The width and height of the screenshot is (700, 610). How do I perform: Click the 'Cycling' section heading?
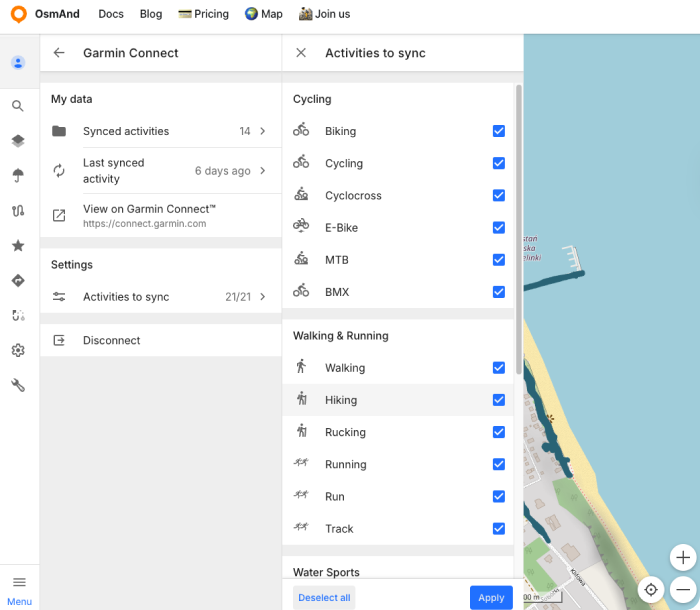312,99
